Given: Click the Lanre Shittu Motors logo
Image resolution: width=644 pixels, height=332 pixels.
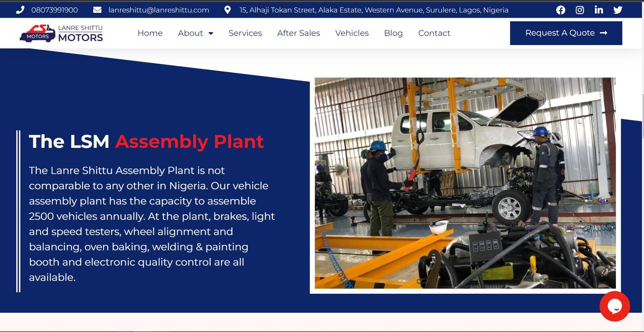Looking at the screenshot, I should click(x=61, y=33).
